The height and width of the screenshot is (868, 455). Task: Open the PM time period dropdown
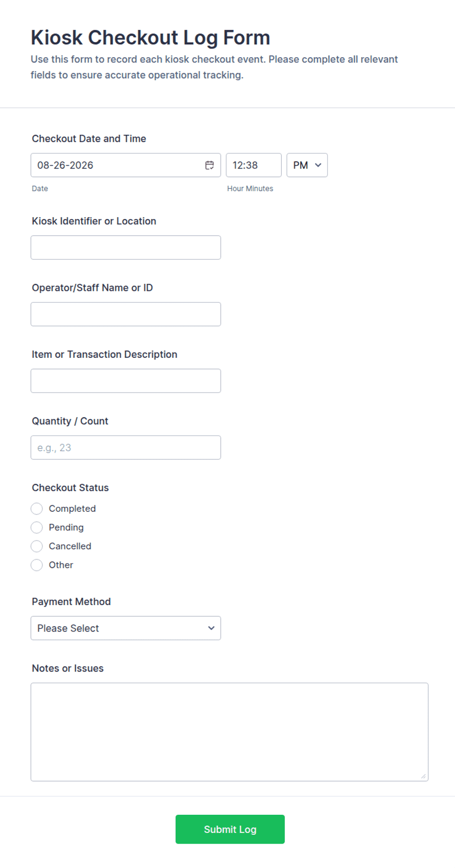(x=307, y=165)
